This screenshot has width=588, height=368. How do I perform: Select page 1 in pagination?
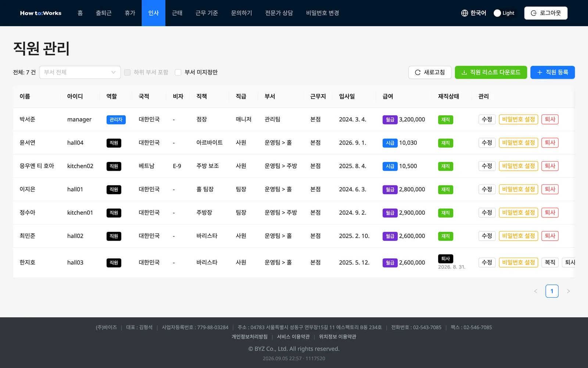point(552,291)
